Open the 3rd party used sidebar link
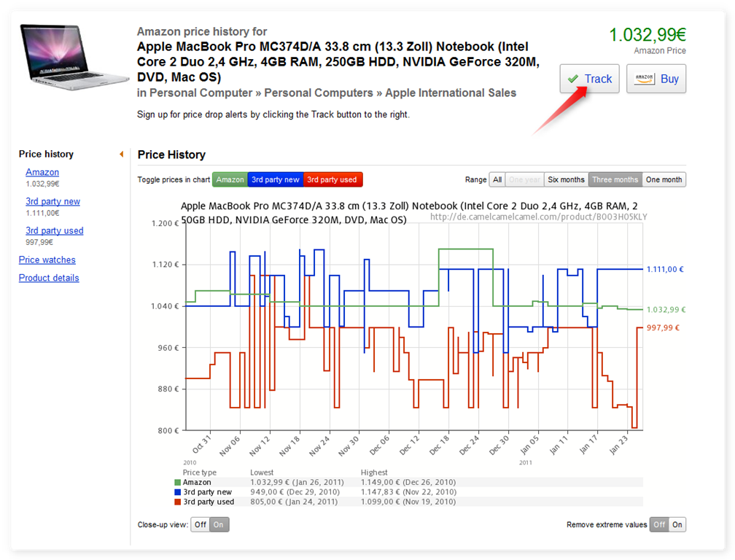 [x=55, y=230]
